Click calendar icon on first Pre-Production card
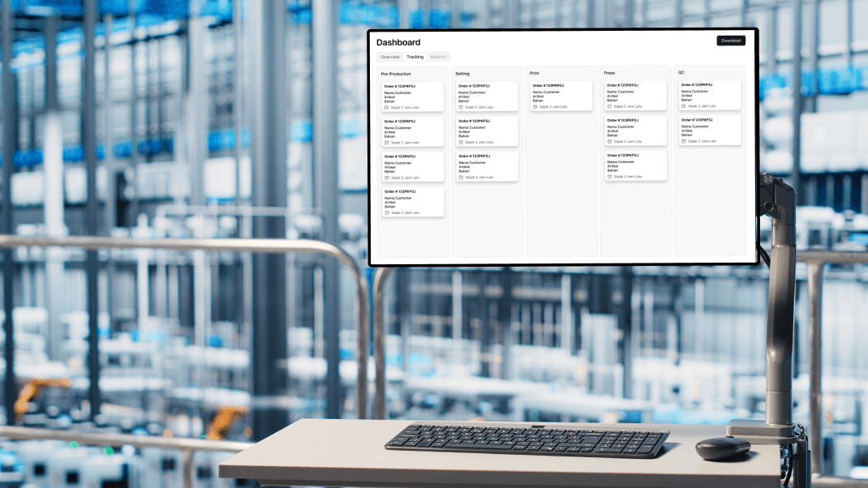 pyautogui.click(x=387, y=107)
